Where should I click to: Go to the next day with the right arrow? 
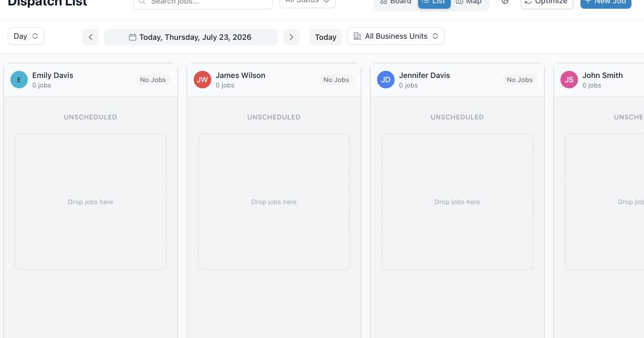point(291,37)
